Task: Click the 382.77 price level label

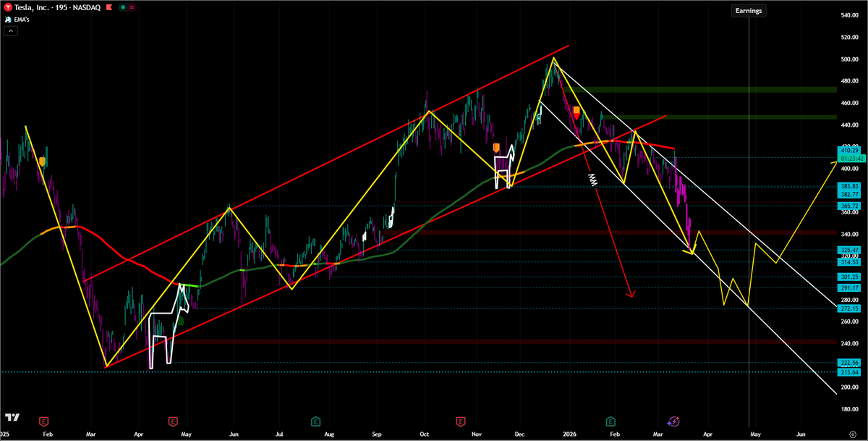Action: 848,195
